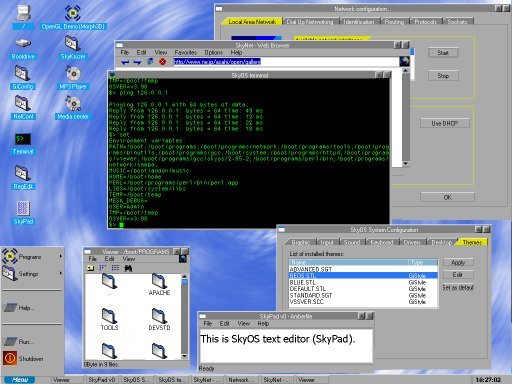Click the Use DHCP button
The height and width of the screenshot is (384, 512).
[x=445, y=123]
